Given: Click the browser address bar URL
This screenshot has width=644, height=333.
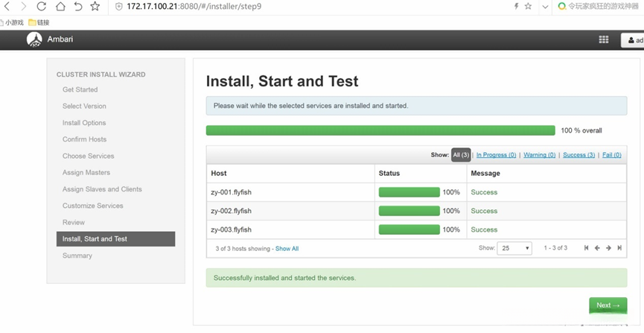Looking at the screenshot, I should pyautogui.click(x=194, y=7).
